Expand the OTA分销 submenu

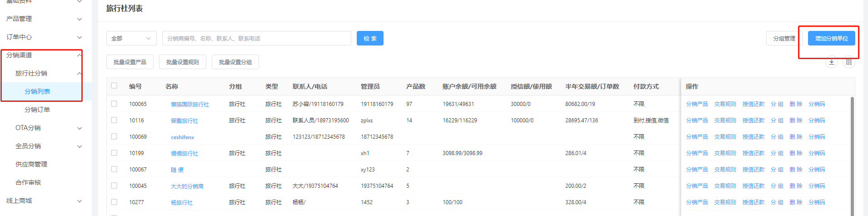[48, 128]
